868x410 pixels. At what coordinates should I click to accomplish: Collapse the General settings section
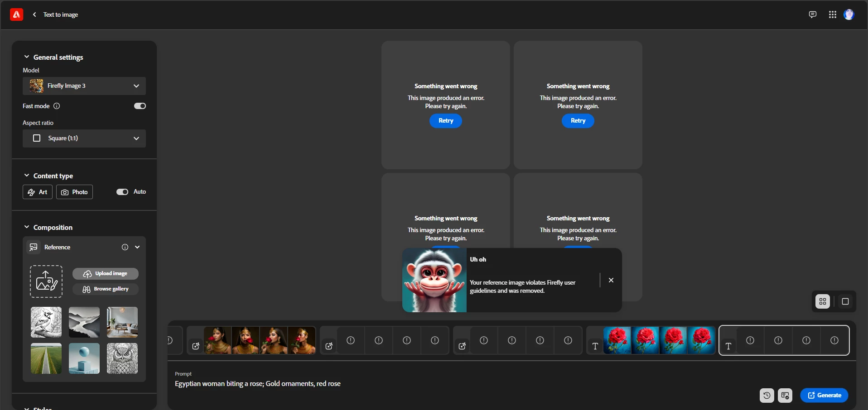pyautogui.click(x=27, y=57)
